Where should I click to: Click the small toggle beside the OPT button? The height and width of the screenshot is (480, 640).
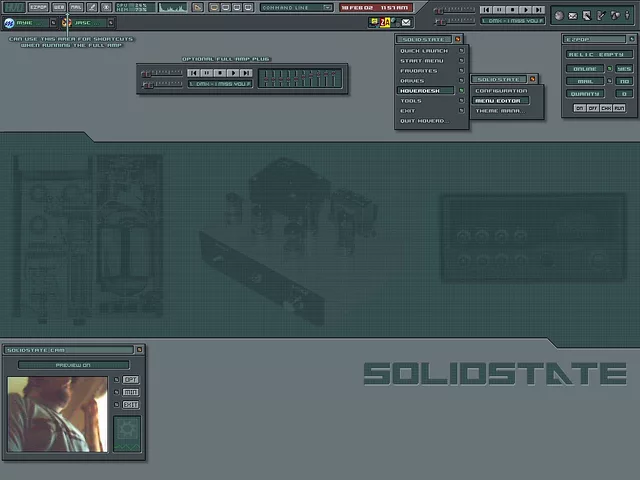pos(116,380)
